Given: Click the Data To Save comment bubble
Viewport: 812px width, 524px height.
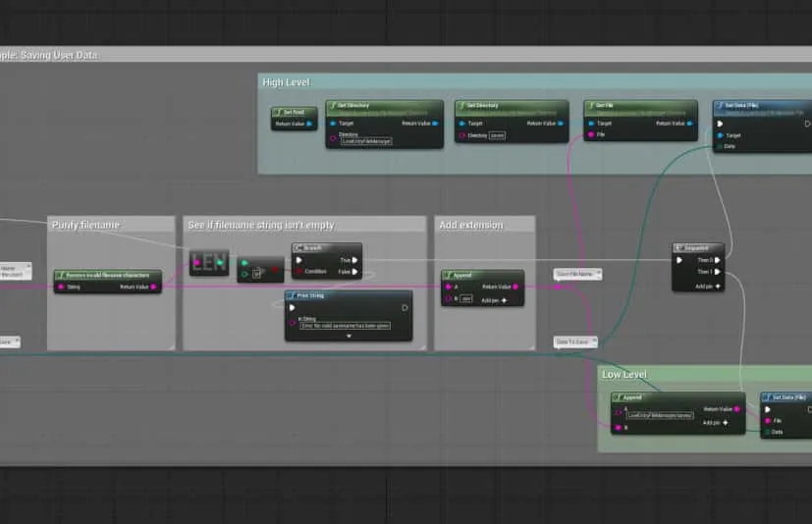Looking at the screenshot, I should pyautogui.click(x=573, y=341).
